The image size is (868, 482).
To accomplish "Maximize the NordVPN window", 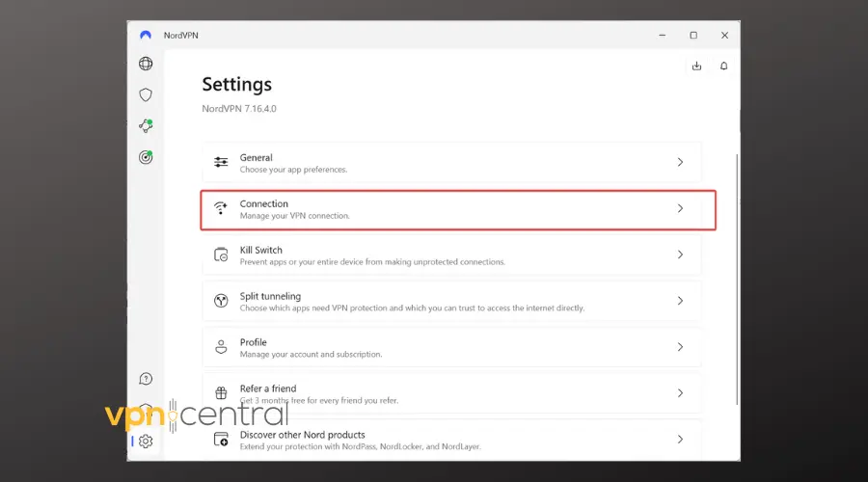I will click(693, 35).
